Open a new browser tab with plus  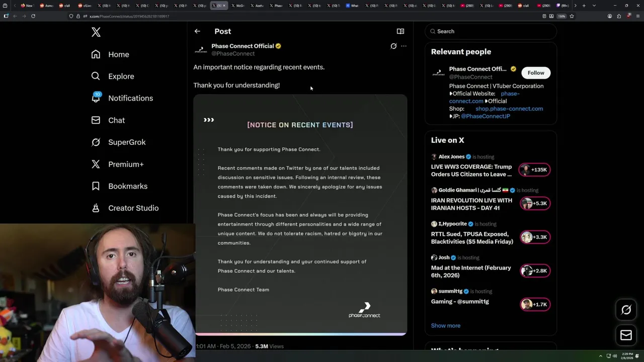[x=584, y=6]
